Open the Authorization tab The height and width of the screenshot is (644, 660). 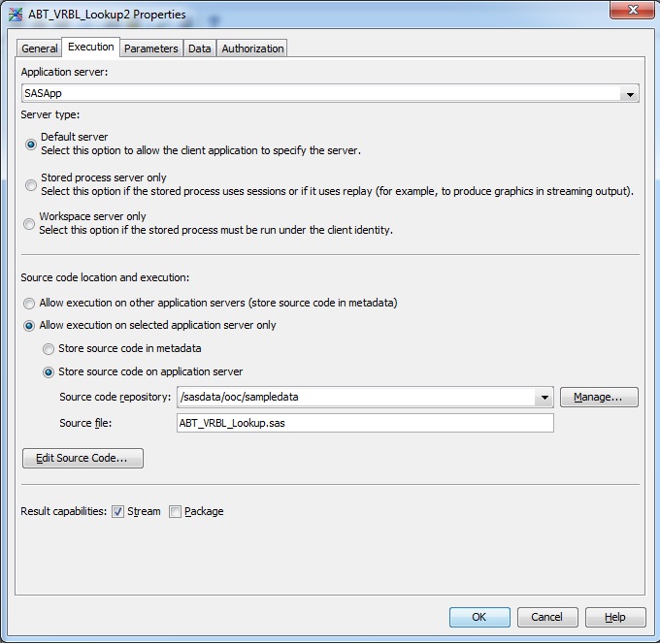252,48
